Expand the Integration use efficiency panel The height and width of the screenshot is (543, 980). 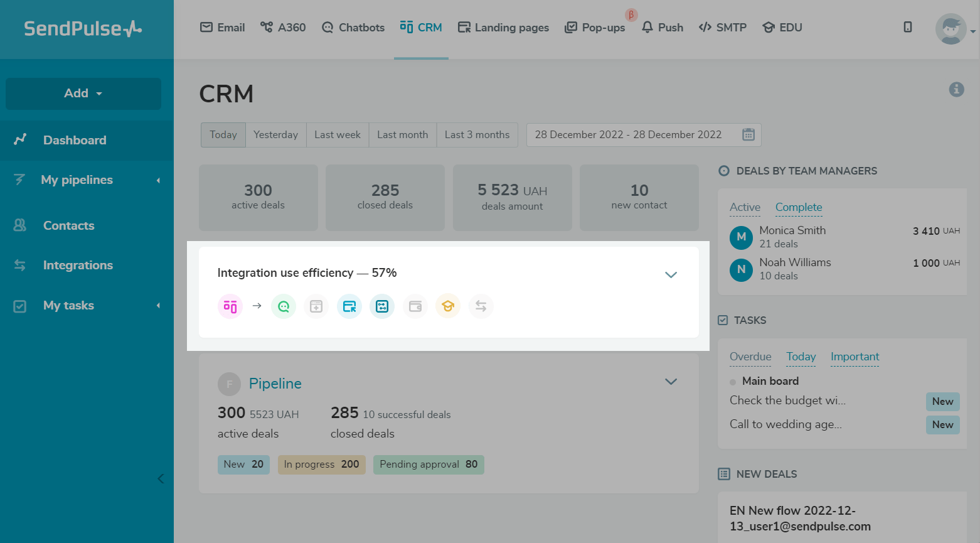(x=671, y=274)
